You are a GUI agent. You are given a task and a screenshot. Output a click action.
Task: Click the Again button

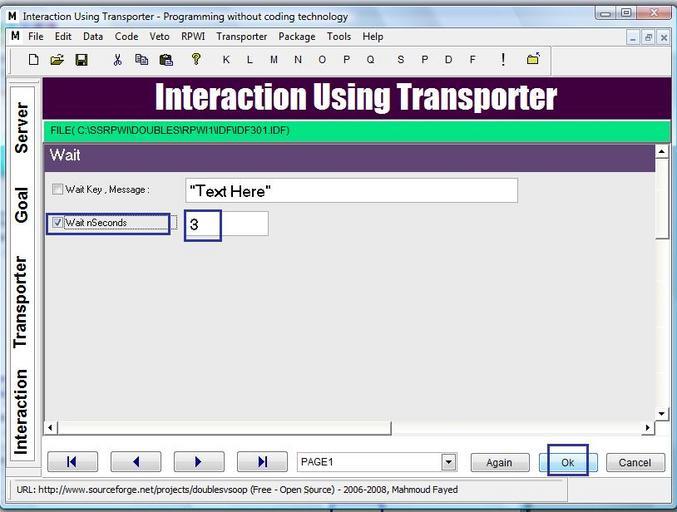click(x=499, y=462)
